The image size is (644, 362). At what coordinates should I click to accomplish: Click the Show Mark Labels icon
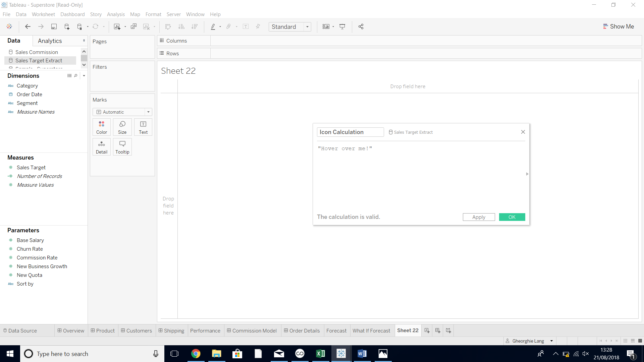pyautogui.click(x=246, y=26)
